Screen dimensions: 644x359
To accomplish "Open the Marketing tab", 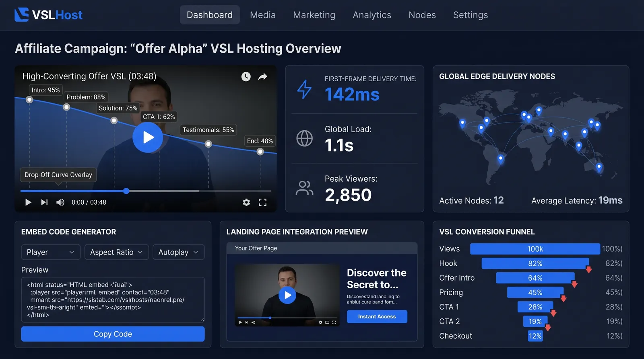I will [314, 15].
